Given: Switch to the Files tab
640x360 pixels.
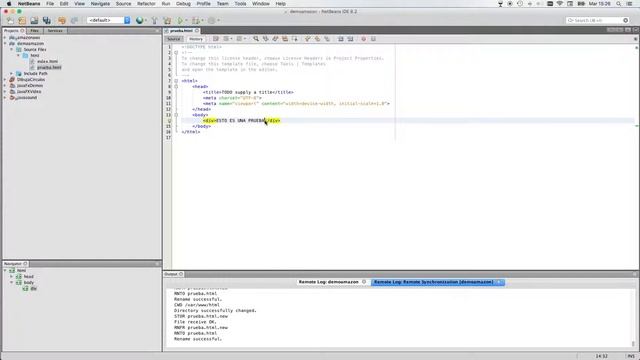Looking at the screenshot, I should point(34,31).
